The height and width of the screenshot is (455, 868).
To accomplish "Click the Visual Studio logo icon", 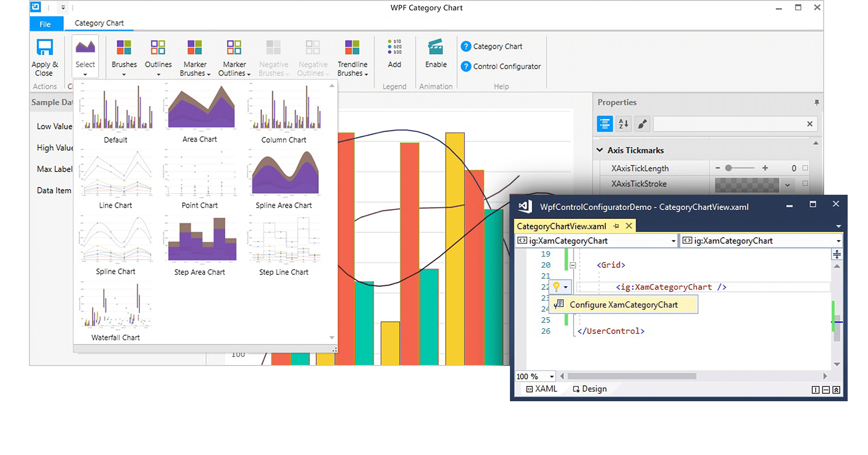I will [x=524, y=206].
